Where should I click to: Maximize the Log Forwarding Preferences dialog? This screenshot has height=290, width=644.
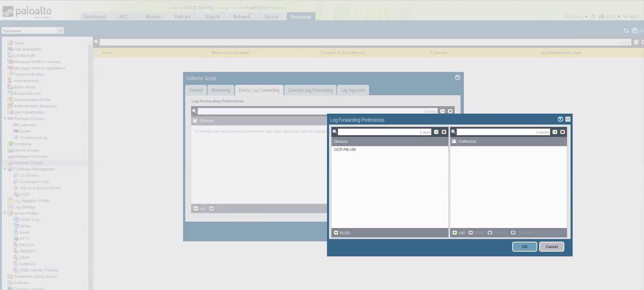(568, 119)
